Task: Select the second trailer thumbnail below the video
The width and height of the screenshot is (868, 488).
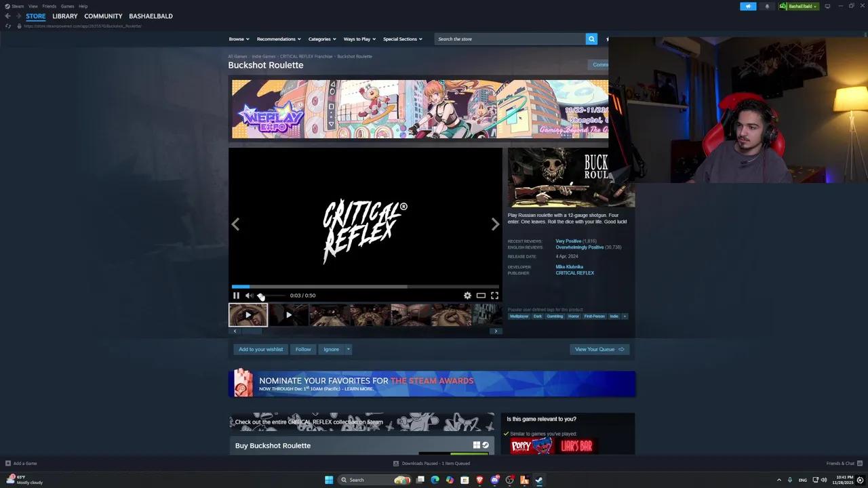Action: (288, 314)
